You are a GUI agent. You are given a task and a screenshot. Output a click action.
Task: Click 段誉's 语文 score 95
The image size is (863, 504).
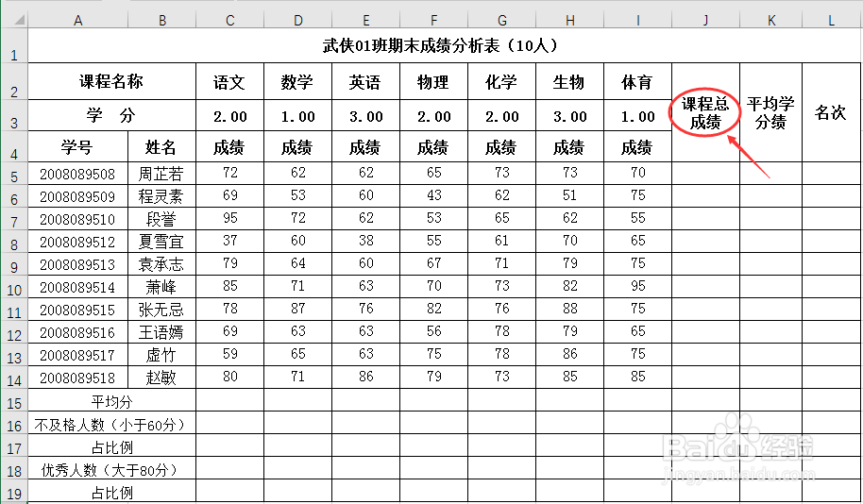click(230, 218)
